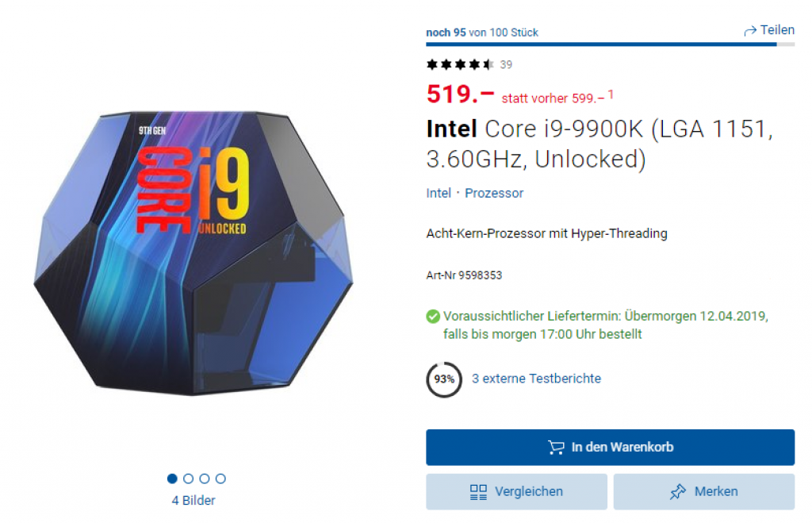812x523 pixels.
Task: Click the shopping cart icon
Action: point(556,448)
